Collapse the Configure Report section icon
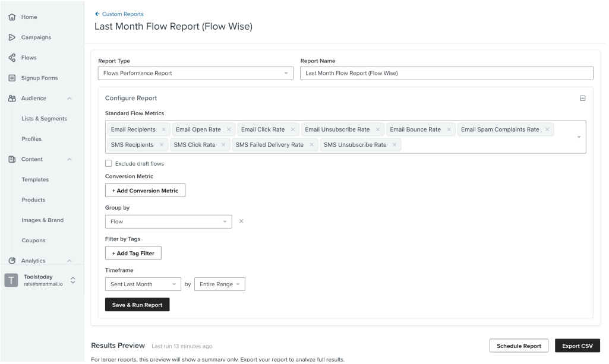 [583, 98]
